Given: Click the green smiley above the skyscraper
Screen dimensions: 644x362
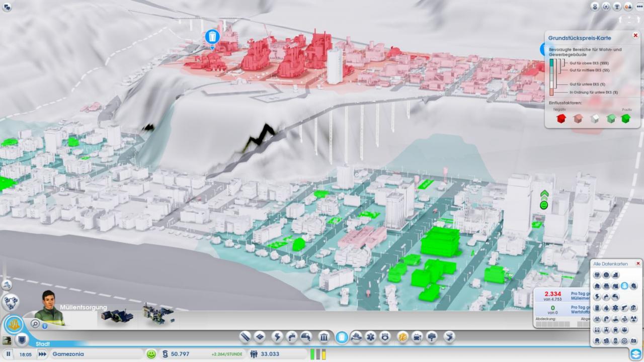Looking at the screenshot, I should pos(544,205).
